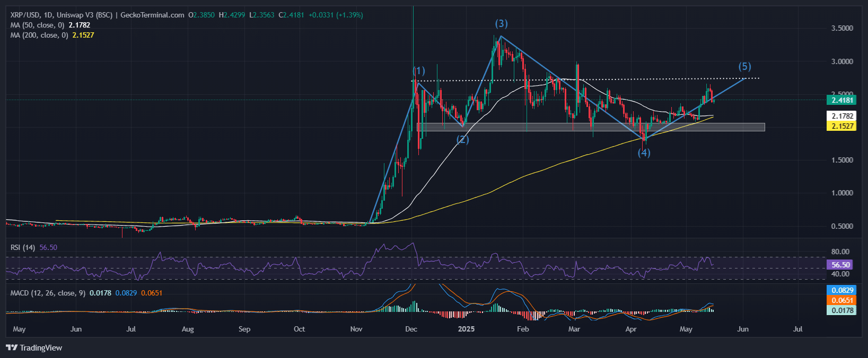Select the gray support zone rectangle
Image resolution: width=868 pixels, height=358 pixels.
point(591,127)
